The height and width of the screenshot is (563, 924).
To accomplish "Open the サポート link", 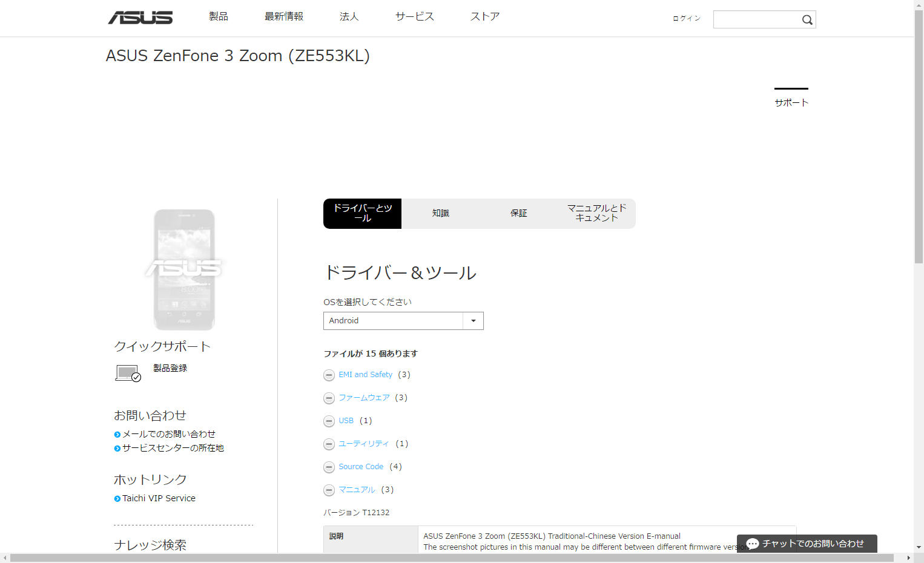I will 791,103.
